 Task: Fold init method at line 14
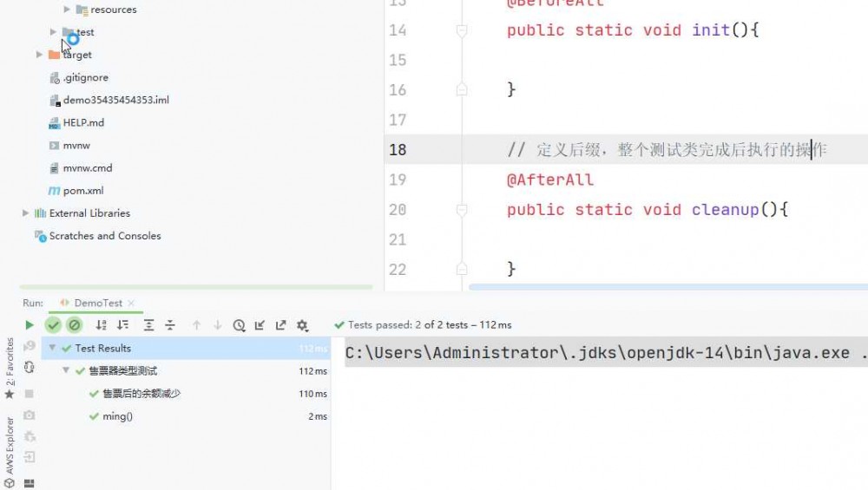point(462,30)
